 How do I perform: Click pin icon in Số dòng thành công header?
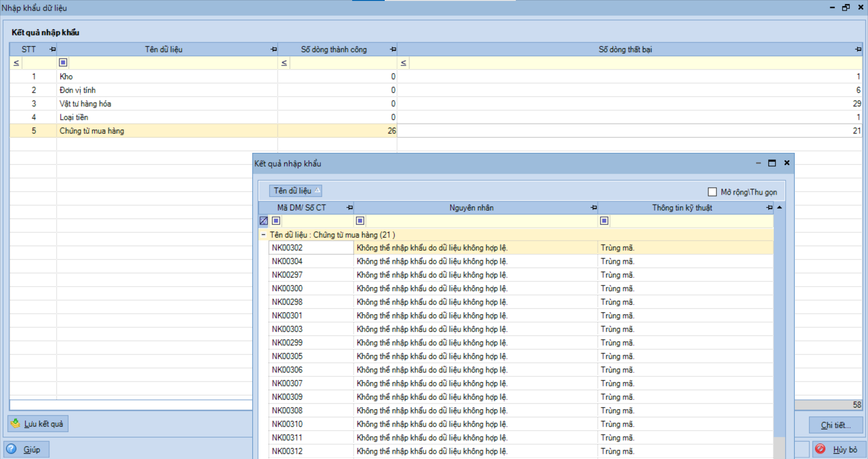[x=393, y=49]
